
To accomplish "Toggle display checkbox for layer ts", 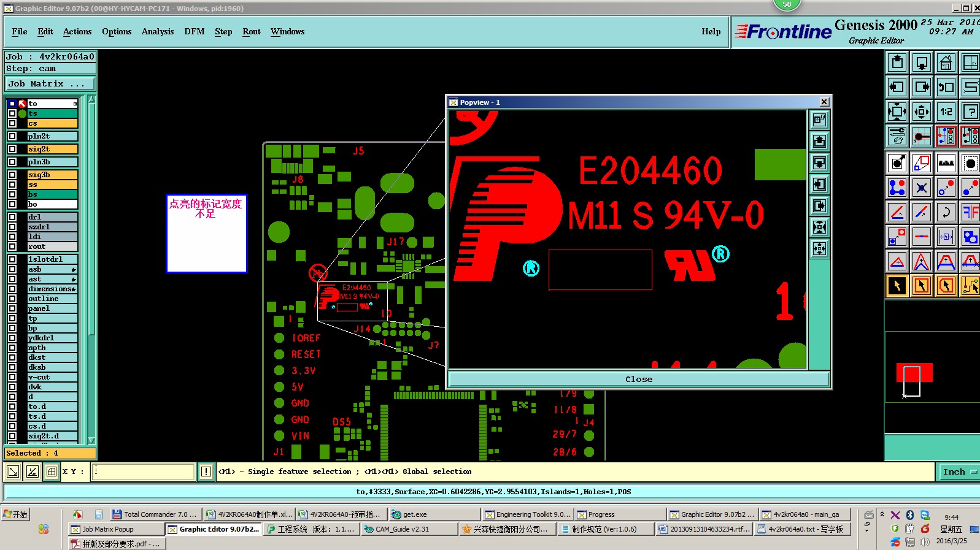I will click(12, 113).
